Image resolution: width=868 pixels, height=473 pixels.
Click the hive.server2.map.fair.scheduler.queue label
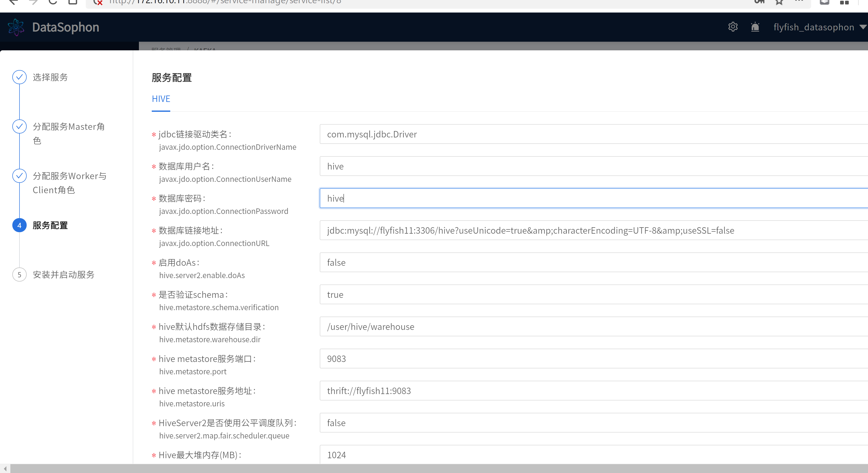[x=225, y=435]
